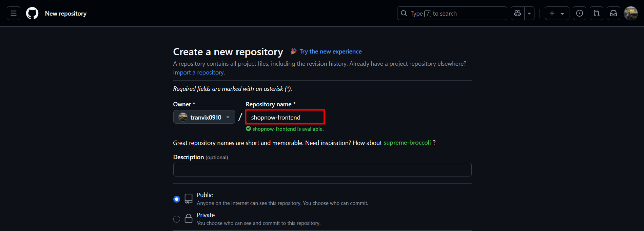This screenshot has height=231, width=644.
Task: Open user profile avatar menu
Action: point(631,13)
